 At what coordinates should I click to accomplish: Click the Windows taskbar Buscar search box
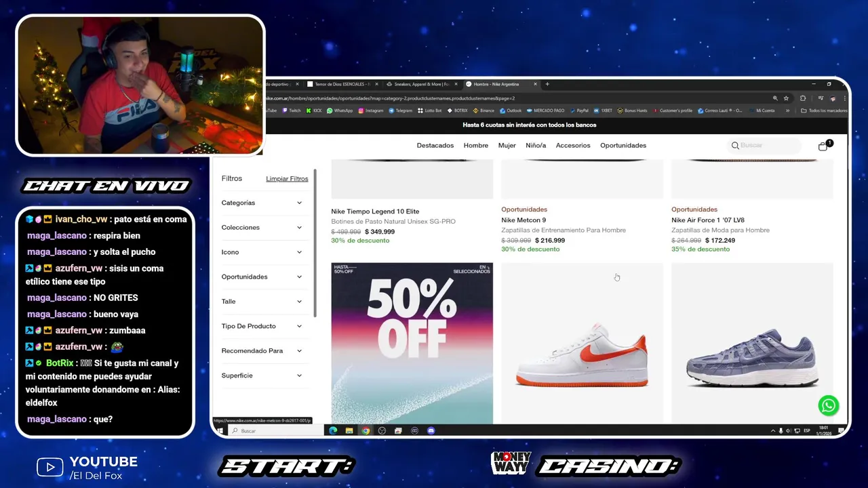(275, 430)
